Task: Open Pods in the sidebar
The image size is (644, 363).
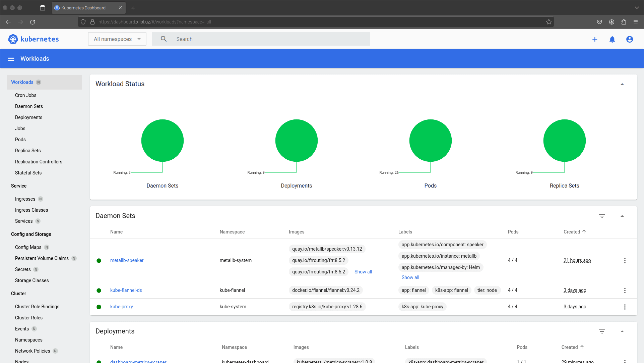Action: [x=20, y=140]
